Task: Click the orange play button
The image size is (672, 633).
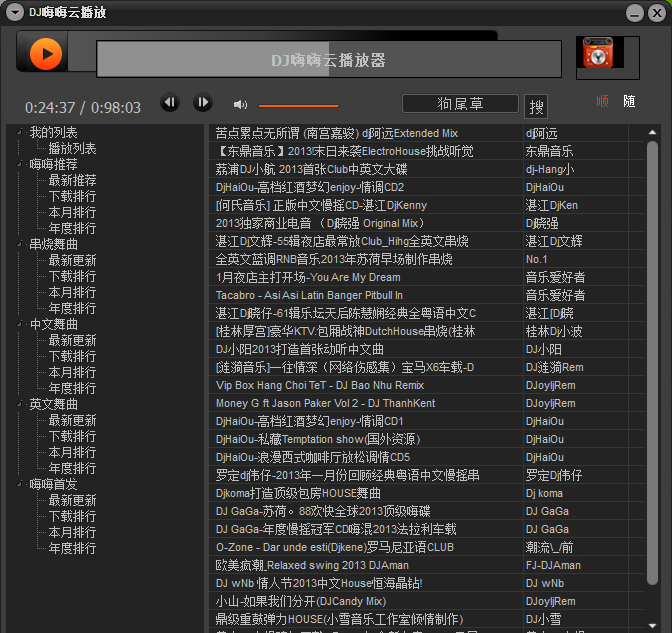Action: coord(46,53)
